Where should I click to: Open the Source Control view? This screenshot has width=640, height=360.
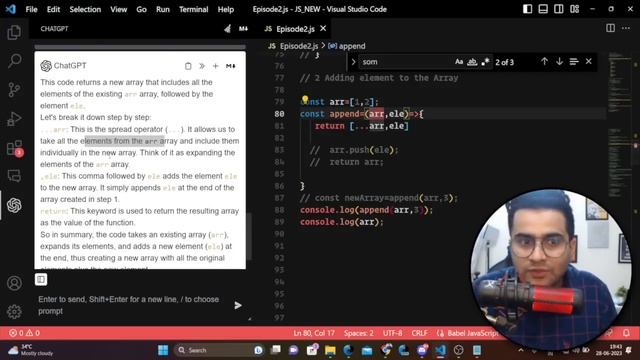(14, 89)
